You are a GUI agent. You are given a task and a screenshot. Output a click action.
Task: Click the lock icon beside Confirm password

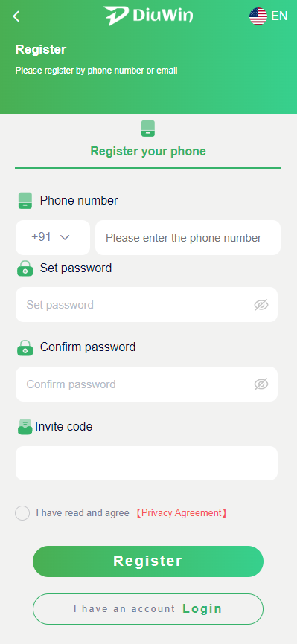pos(25,347)
